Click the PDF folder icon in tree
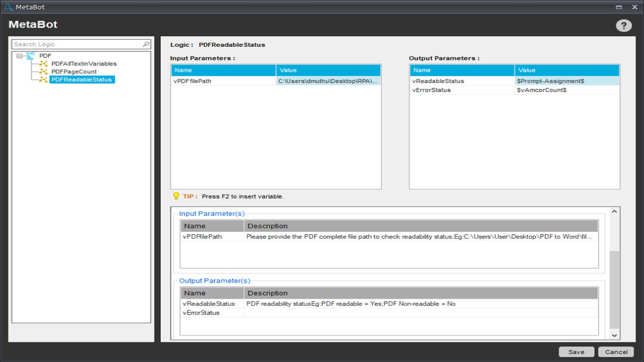The height and width of the screenshot is (362, 644). 31,55
